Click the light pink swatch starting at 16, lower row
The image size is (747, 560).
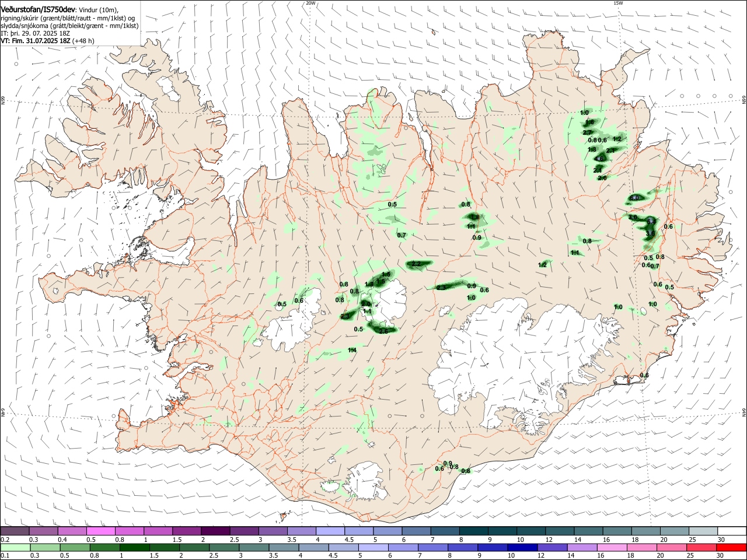coord(612,547)
